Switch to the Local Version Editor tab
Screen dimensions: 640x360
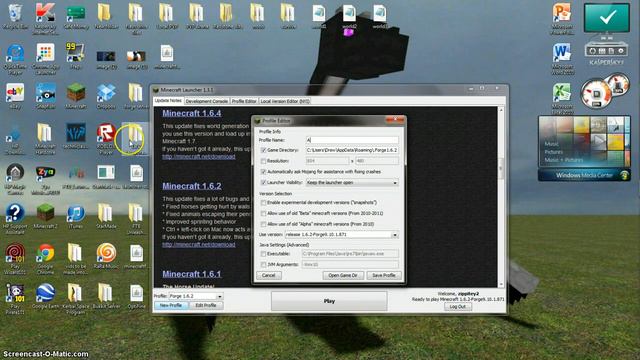(285, 101)
